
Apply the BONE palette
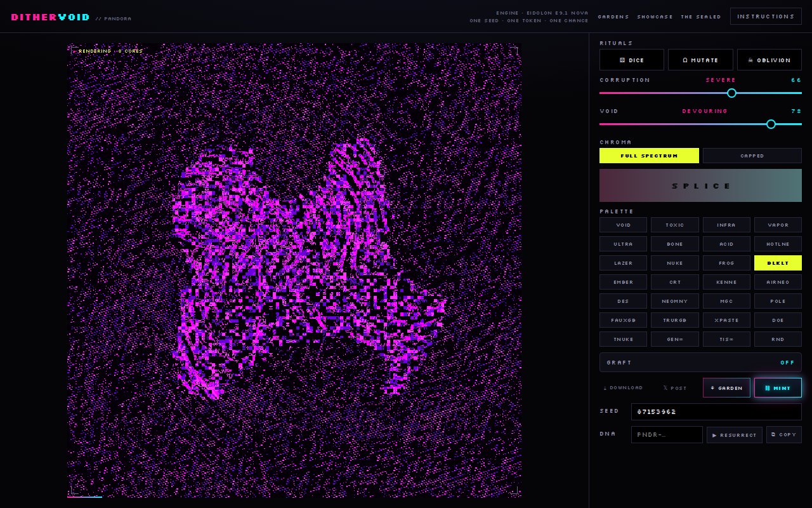point(675,244)
